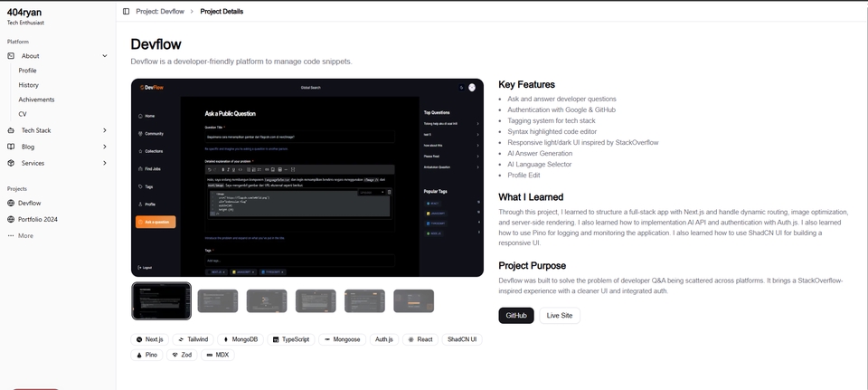The width and height of the screenshot is (868, 390).
Task: Select the first screenshot thumbnail
Action: (162, 300)
